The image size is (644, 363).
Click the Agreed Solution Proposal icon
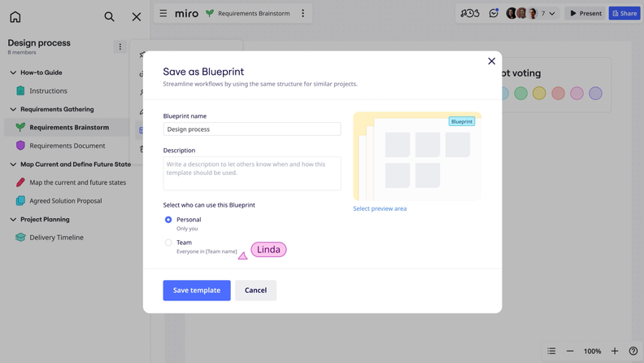[20, 200]
